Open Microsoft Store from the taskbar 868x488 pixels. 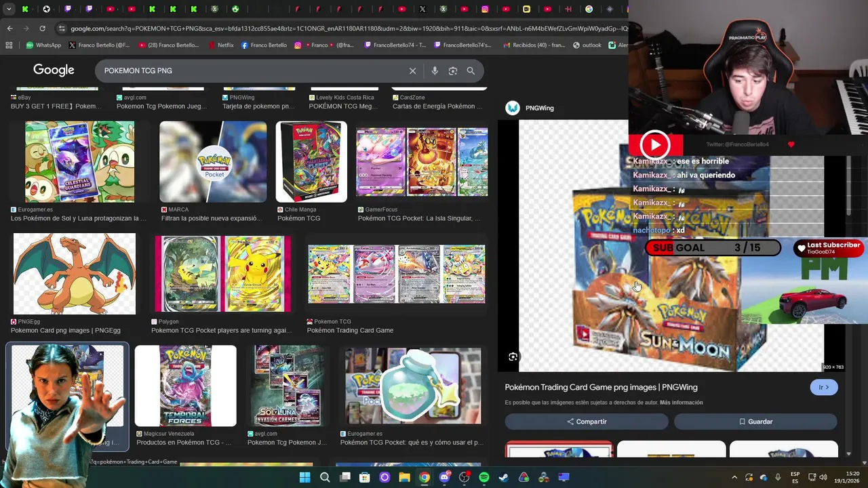click(x=365, y=478)
